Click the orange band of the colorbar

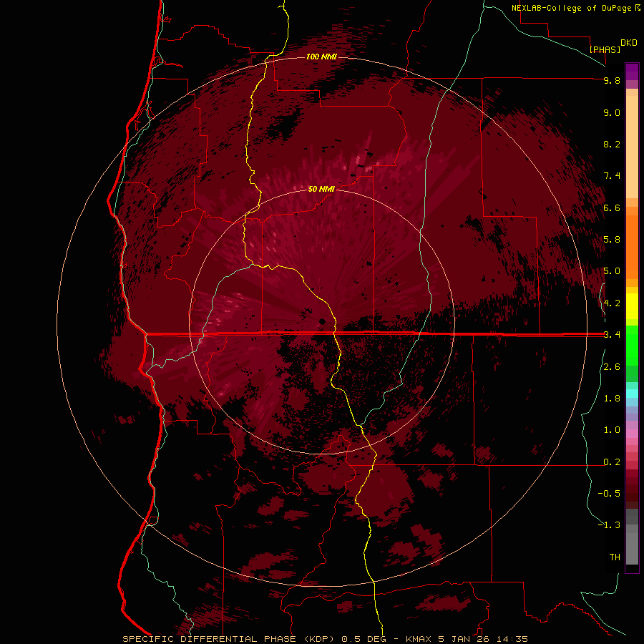pyautogui.click(x=632, y=248)
